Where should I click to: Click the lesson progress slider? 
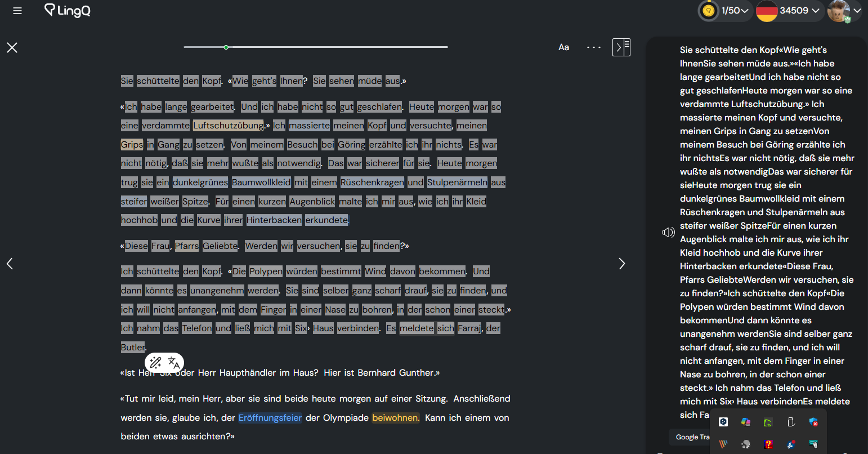[226, 47]
